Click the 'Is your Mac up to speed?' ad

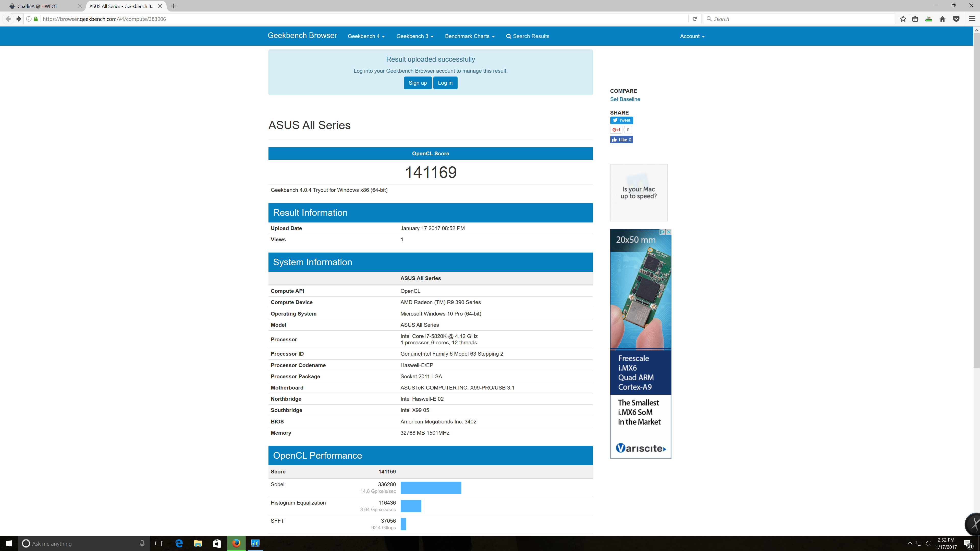coord(638,192)
